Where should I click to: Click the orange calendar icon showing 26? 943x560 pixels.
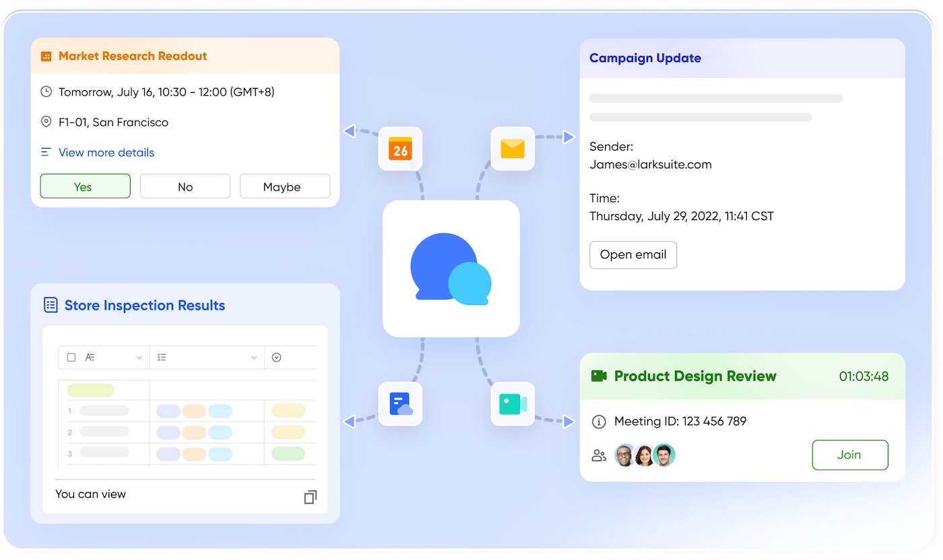tap(400, 149)
